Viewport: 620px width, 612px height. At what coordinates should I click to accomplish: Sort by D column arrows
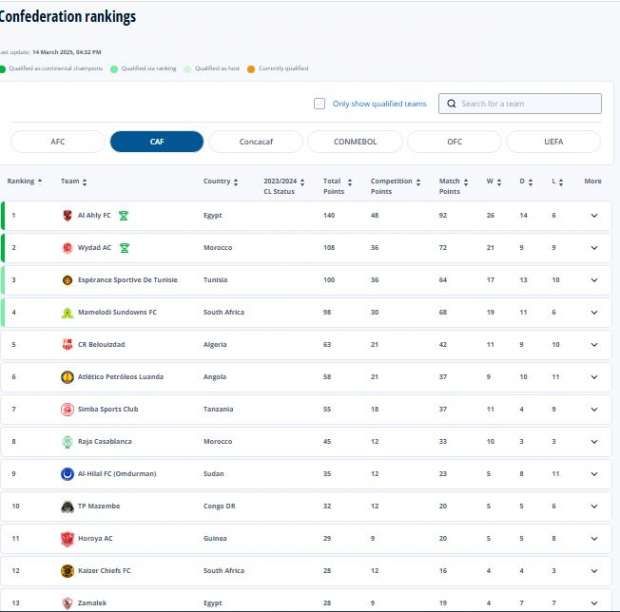tap(531, 182)
